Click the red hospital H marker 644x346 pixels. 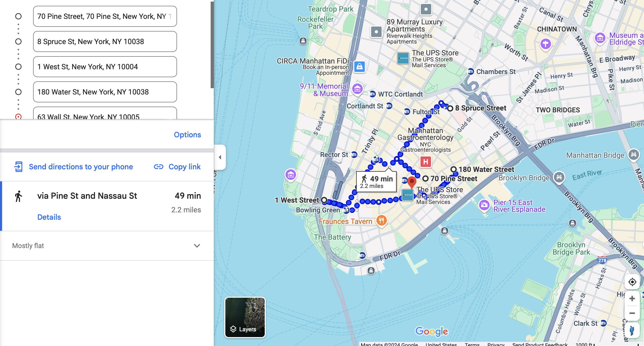[426, 162]
